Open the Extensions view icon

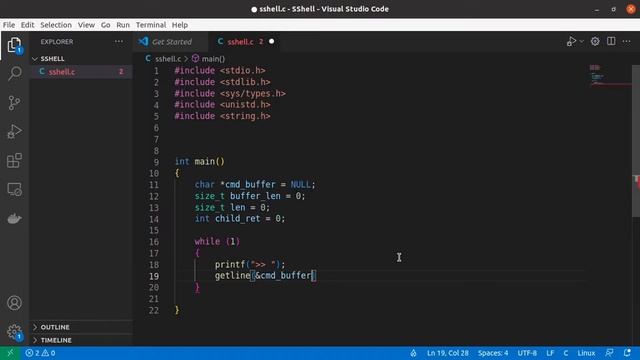click(14, 160)
